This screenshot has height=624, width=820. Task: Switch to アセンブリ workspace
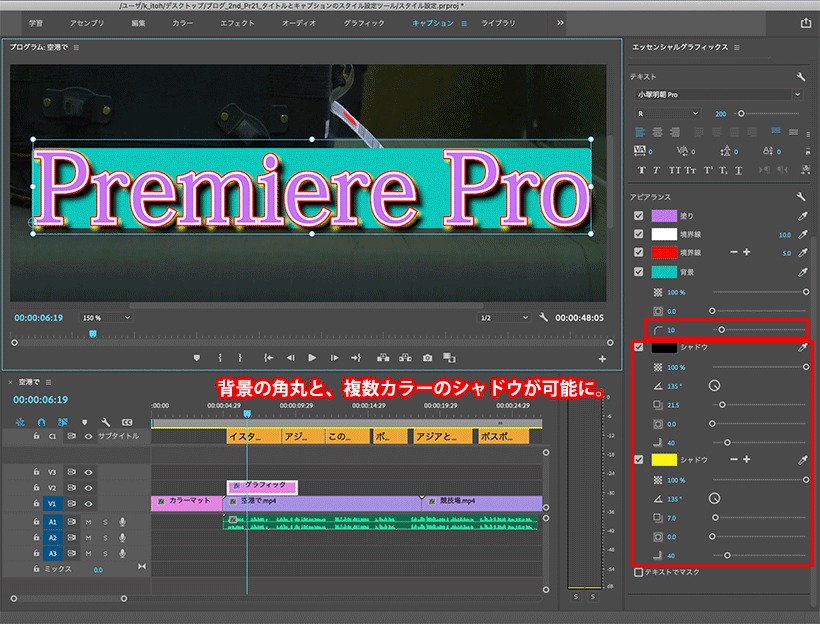coord(86,23)
